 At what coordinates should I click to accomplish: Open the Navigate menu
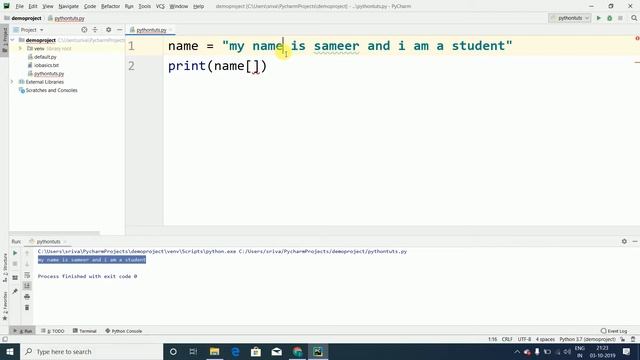tap(68, 6)
